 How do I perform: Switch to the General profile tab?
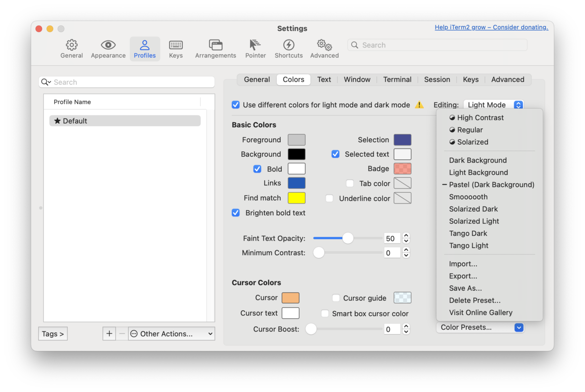(x=257, y=79)
